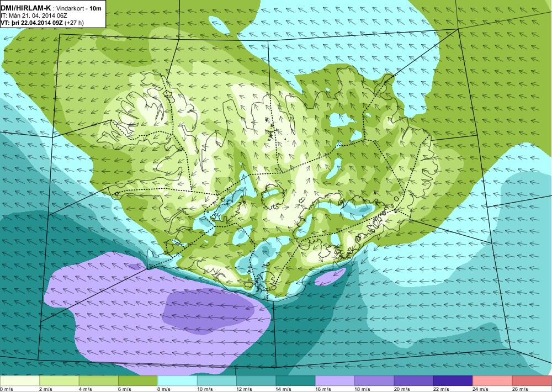This screenshot has height=392, width=552.
Task: Click the "10 m/s" legend label
Action: tap(205, 389)
